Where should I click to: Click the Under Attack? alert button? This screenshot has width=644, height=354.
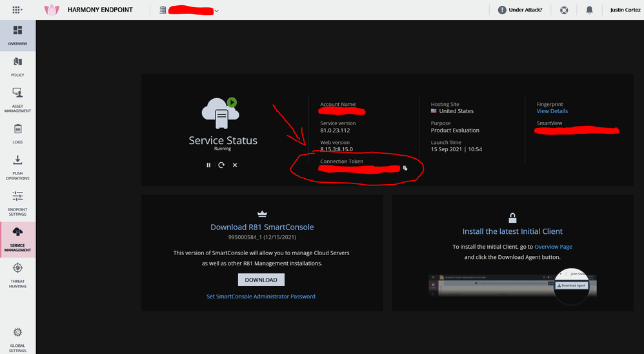[520, 10]
